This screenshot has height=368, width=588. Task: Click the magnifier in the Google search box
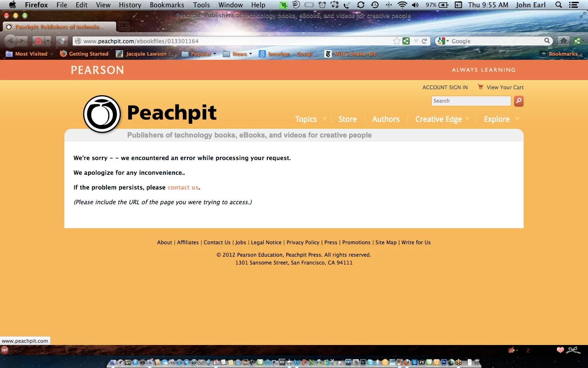pyautogui.click(x=547, y=41)
